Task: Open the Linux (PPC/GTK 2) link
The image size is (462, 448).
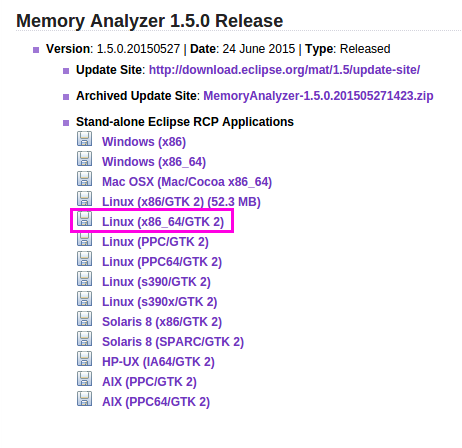Action: [x=155, y=242]
